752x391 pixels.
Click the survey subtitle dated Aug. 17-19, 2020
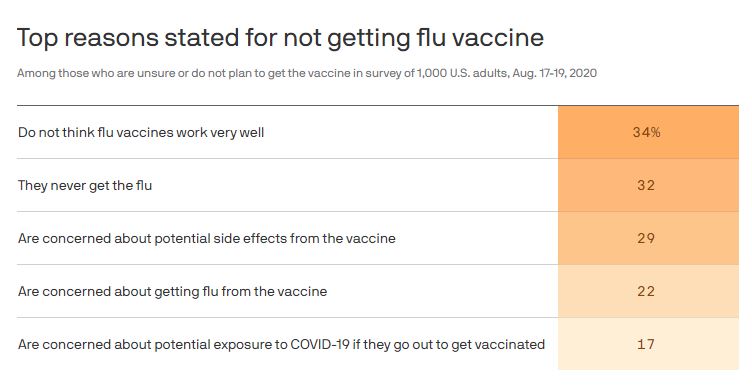307,73
